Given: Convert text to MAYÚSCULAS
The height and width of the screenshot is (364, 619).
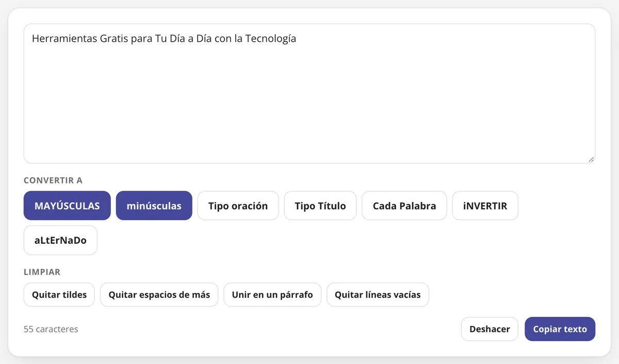Looking at the screenshot, I should click(67, 206).
